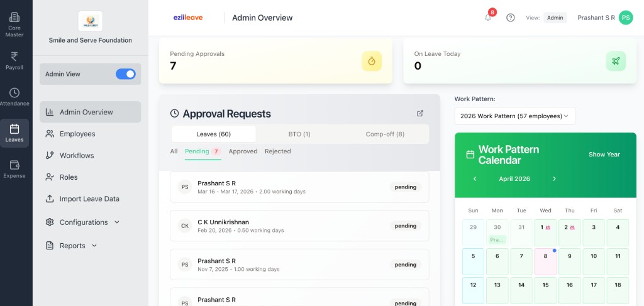Open Import Leave Data
This screenshot has height=306, width=644.
point(91,199)
